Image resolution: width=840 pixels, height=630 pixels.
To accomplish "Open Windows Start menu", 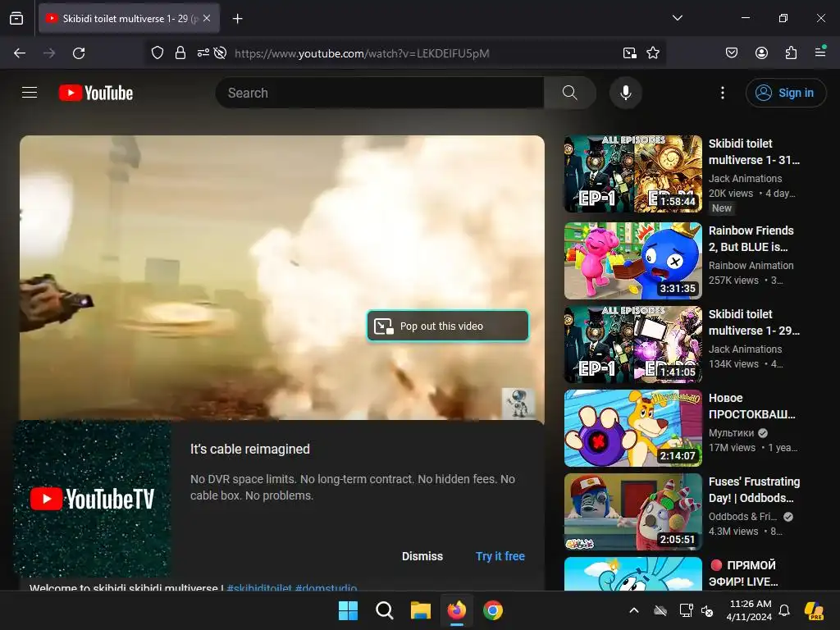I will 348,610.
